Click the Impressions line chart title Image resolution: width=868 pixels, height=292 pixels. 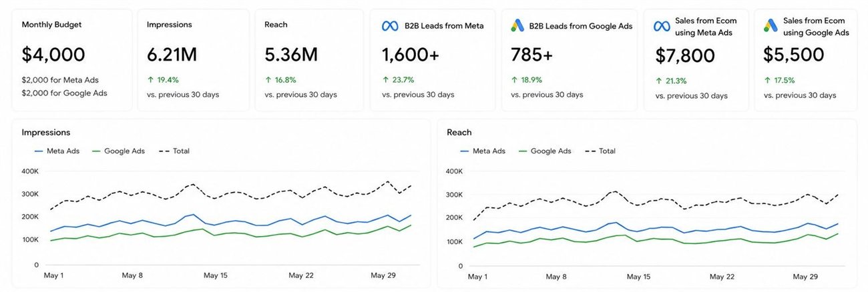click(46, 132)
